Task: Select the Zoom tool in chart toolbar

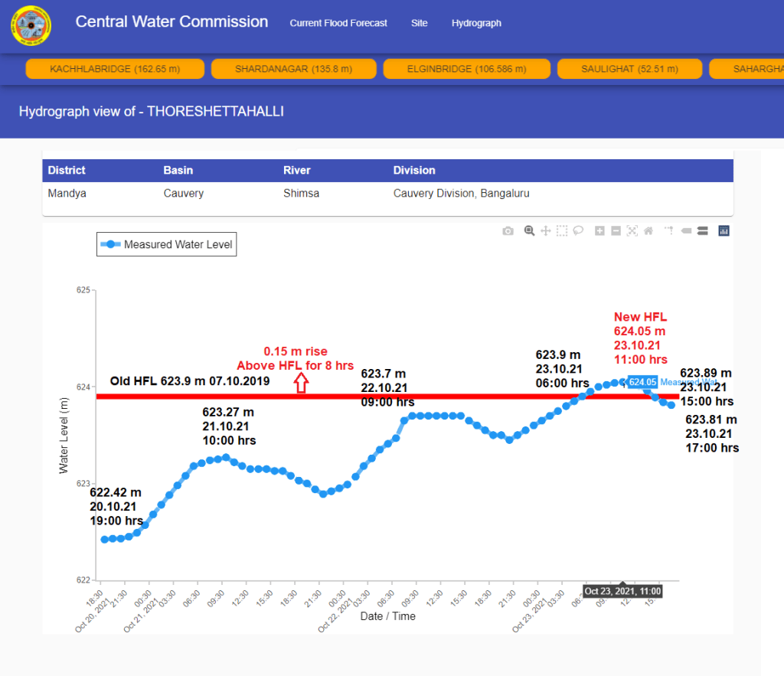Action: click(x=529, y=230)
